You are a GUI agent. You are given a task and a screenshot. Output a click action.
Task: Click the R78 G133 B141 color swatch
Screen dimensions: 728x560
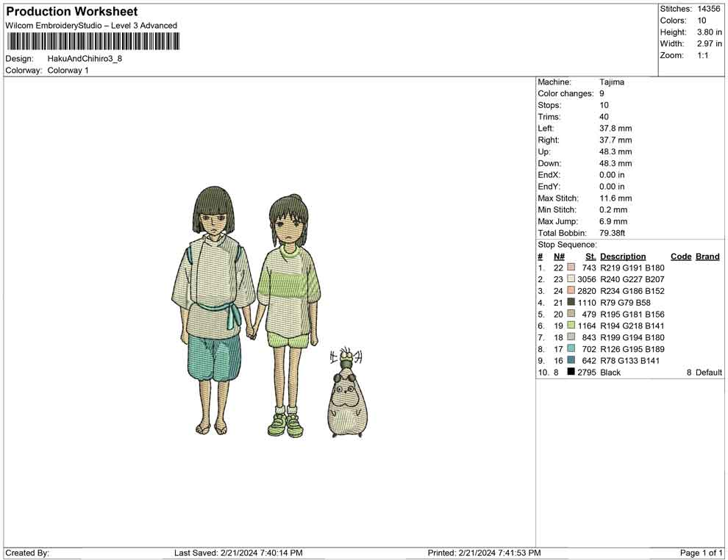click(x=571, y=360)
